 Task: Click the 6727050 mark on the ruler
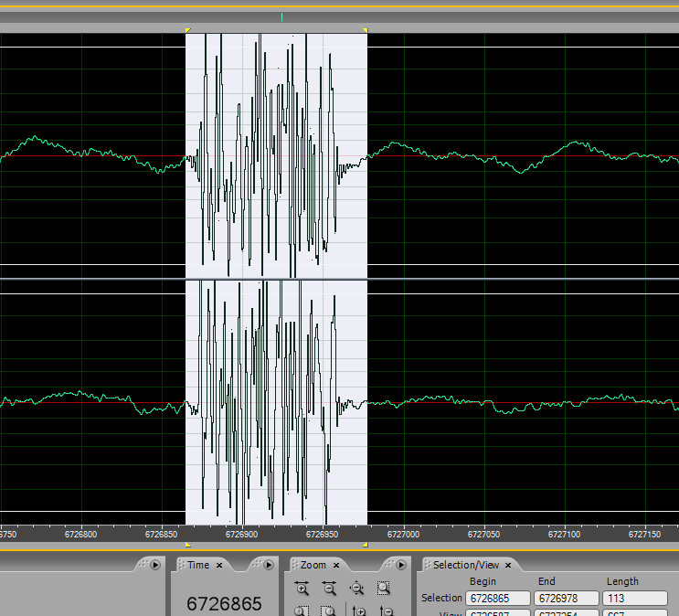point(483,534)
